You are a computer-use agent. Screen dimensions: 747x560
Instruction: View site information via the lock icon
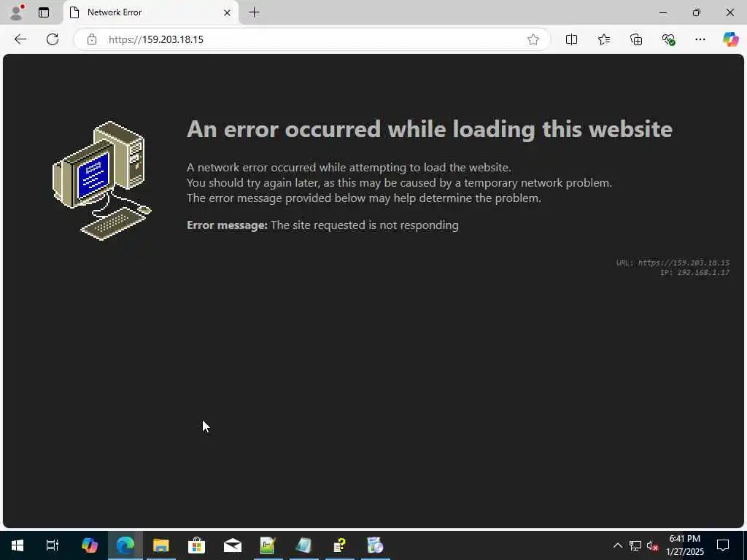(x=92, y=39)
